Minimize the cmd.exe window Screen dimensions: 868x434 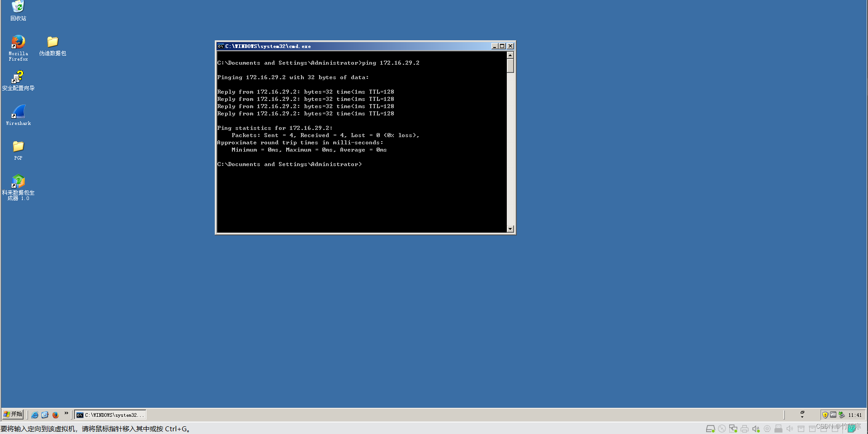[x=495, y=46]
